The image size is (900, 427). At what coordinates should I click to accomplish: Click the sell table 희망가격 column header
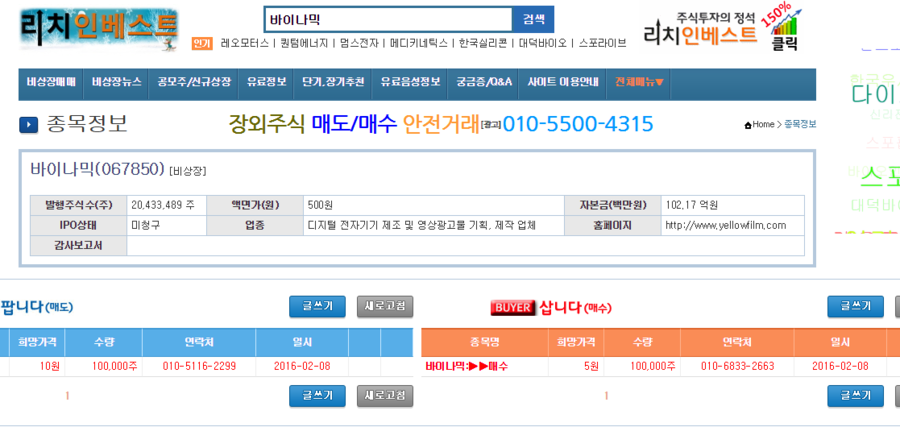click(x=37, y=343)
